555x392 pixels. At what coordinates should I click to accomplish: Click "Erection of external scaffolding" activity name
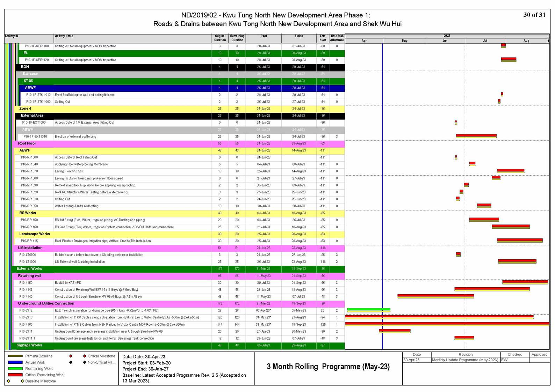click(75, 136)
